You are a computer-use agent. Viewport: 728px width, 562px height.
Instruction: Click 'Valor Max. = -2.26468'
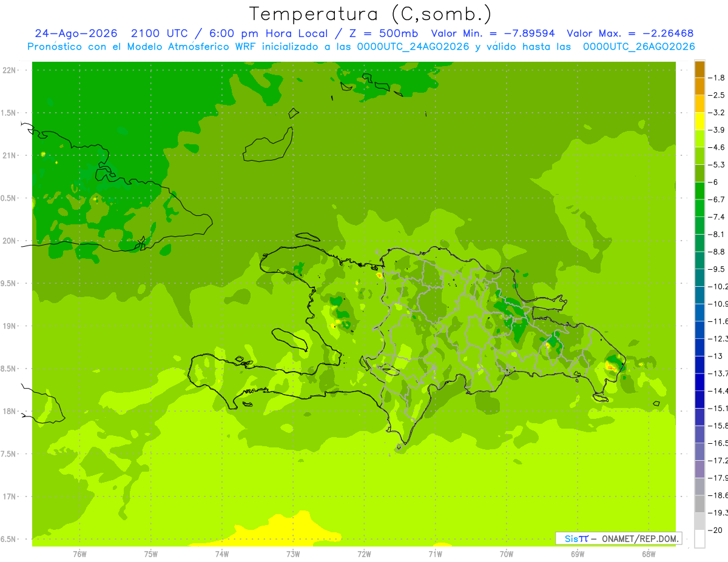tap(630, 33)
